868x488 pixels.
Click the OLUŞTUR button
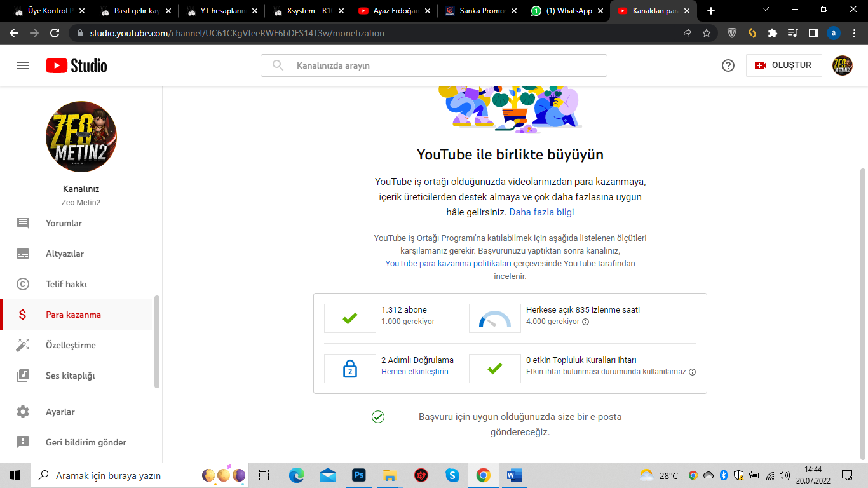[x=783, y=65]
